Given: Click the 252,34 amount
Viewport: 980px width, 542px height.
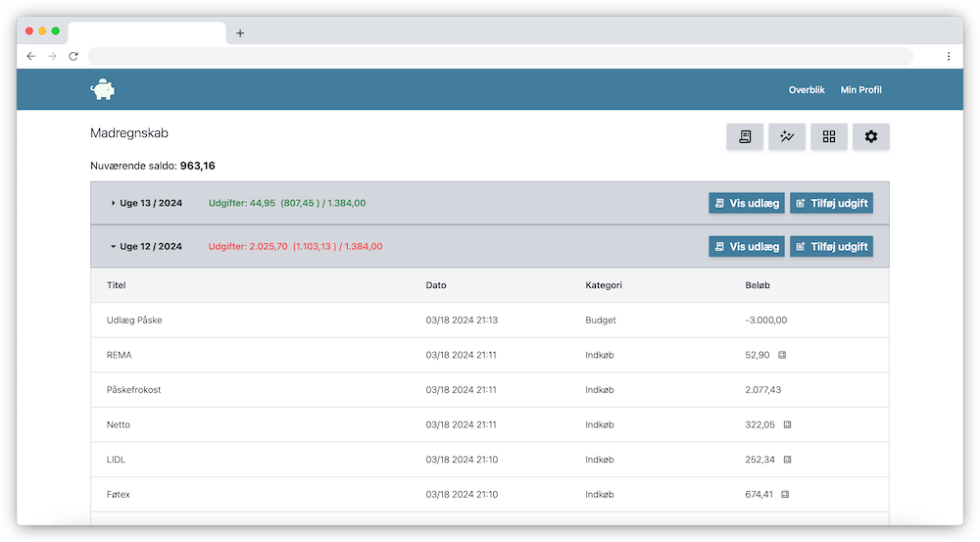Looking at the screenshot, I should click(x=759, y=460).
